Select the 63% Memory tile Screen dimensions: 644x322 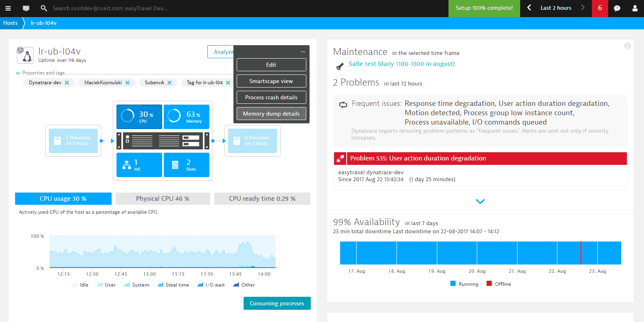point(187,116)
